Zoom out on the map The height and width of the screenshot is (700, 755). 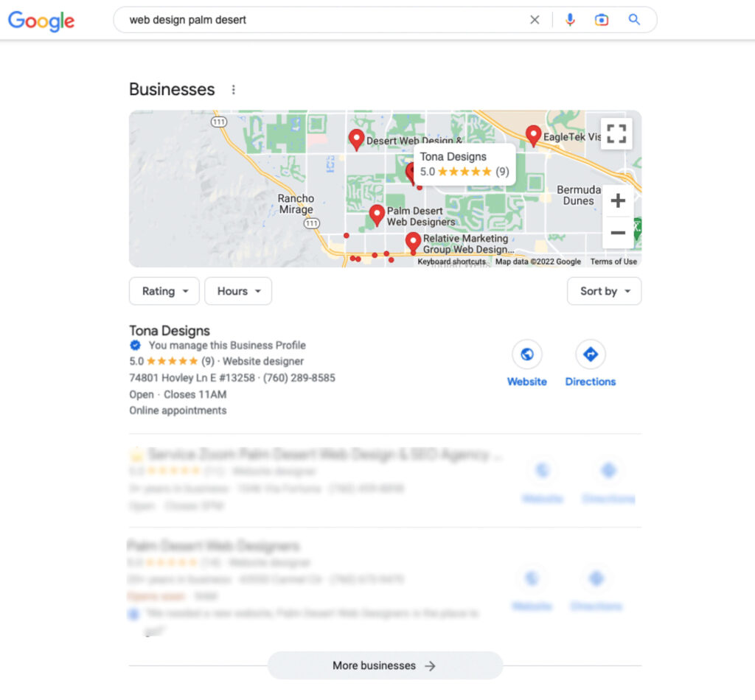click(x=618, y=233)
